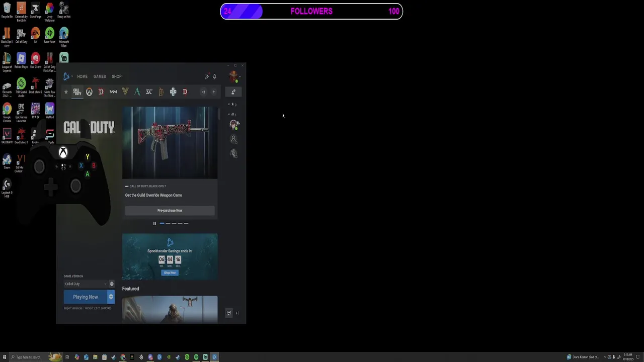Screen dimensions: 644x362
Task: Select the StarCraft SC icon
Action: click(149, 92)
